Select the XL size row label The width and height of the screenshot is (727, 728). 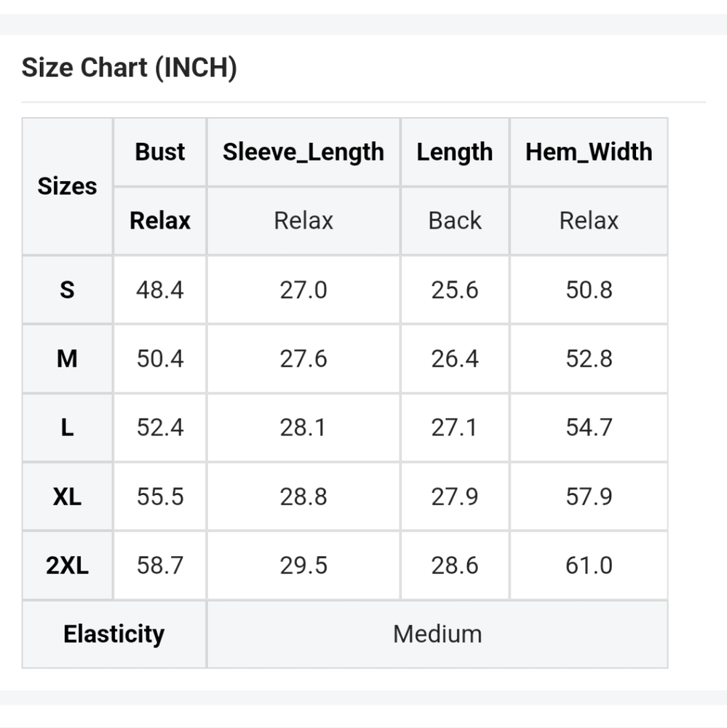coord(67,496)
